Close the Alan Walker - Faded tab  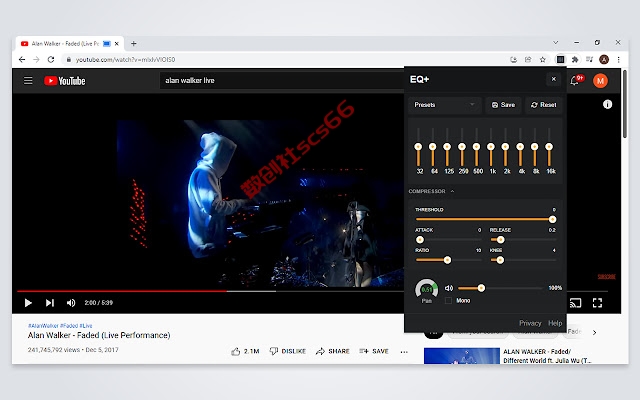pyautogui.click(x=116, y=43)
